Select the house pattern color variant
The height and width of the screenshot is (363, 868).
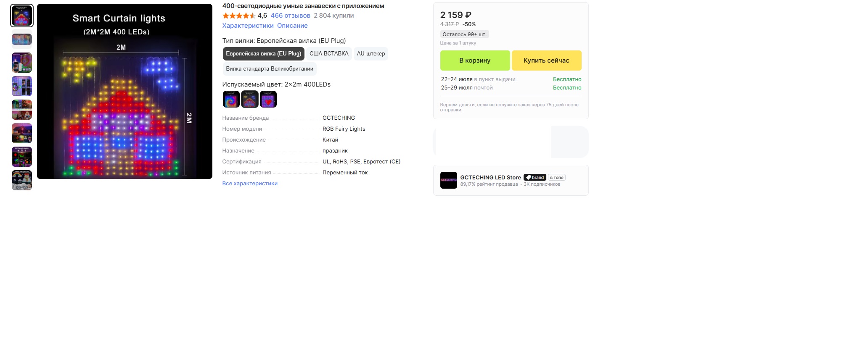250,99
